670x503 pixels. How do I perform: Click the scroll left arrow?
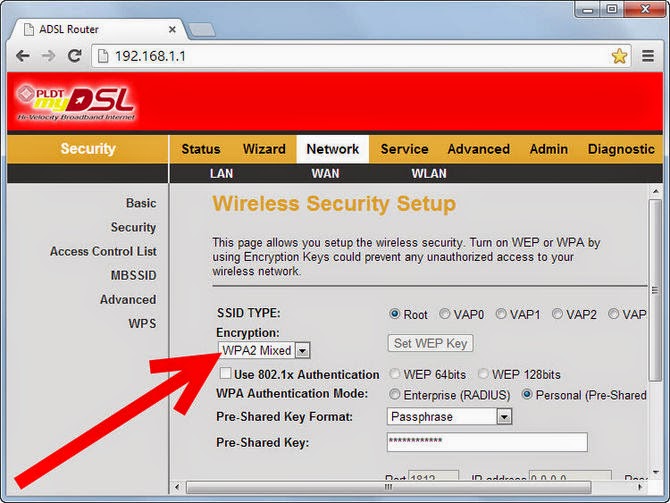[177, 487]
